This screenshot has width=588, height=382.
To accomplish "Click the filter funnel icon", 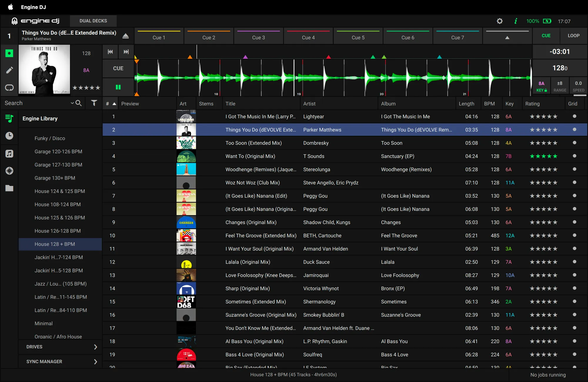I will pyautogui.click(x=94, y=103).
